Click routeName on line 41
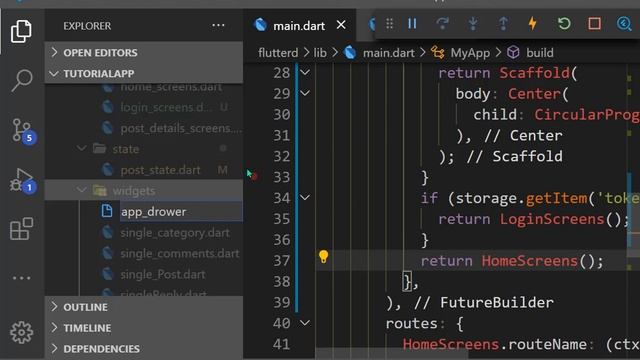The image size is (640, 360). (547, 344)
